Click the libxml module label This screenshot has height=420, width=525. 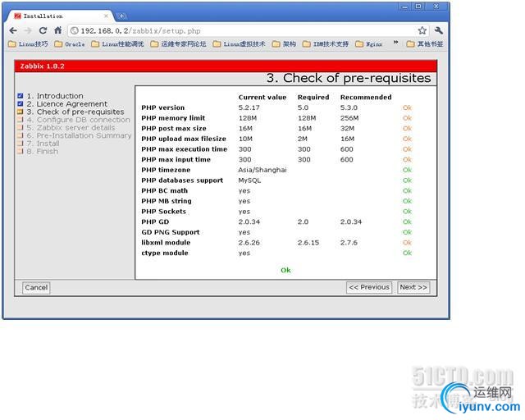click(x=166, y=243)
